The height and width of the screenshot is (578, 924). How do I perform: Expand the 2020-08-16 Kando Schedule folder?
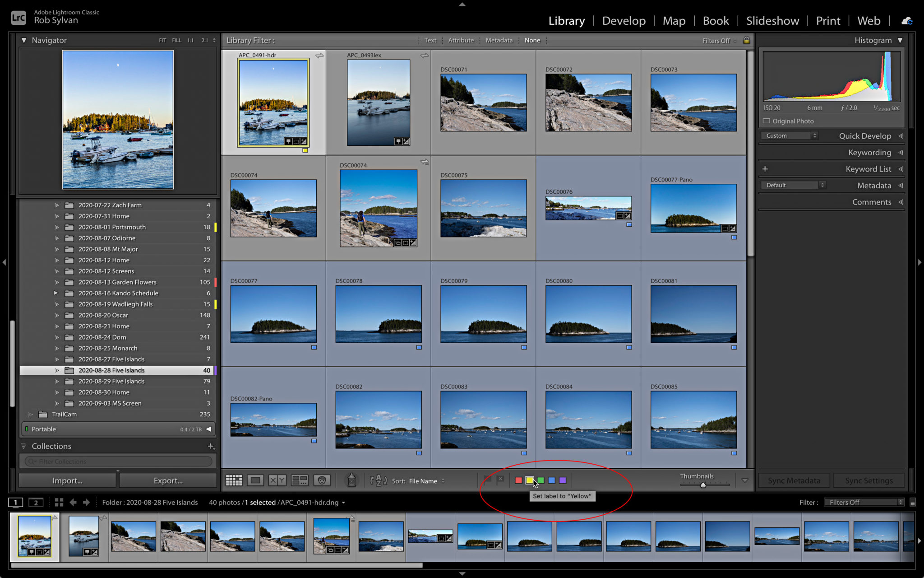pos(56,293)
